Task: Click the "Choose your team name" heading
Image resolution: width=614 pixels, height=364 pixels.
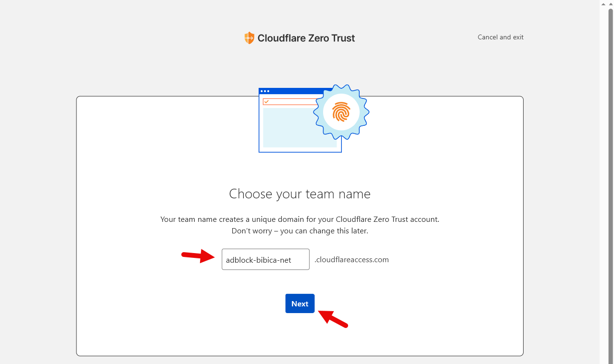Action: click(300, 194)
